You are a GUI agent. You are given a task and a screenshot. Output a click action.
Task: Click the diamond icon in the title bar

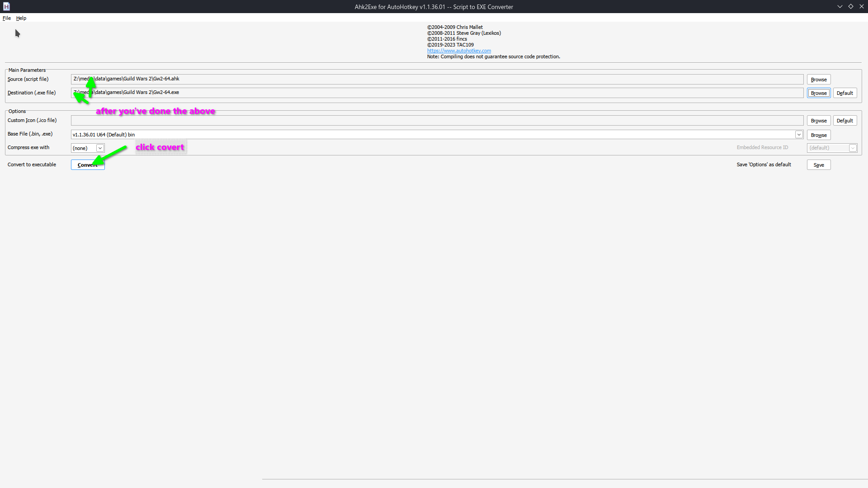851,6
